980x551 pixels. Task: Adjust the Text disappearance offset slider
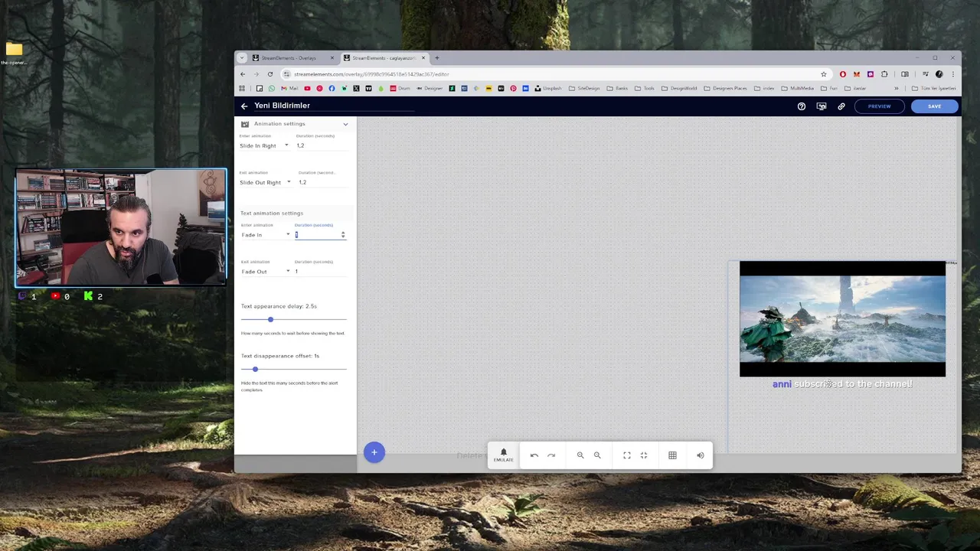[294, 369]
